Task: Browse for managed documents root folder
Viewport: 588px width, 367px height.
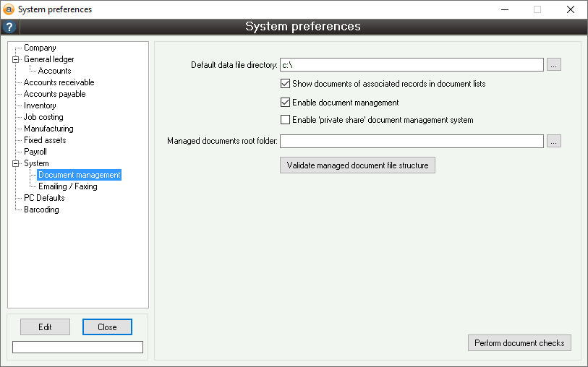Action: [x=554, y=142]
